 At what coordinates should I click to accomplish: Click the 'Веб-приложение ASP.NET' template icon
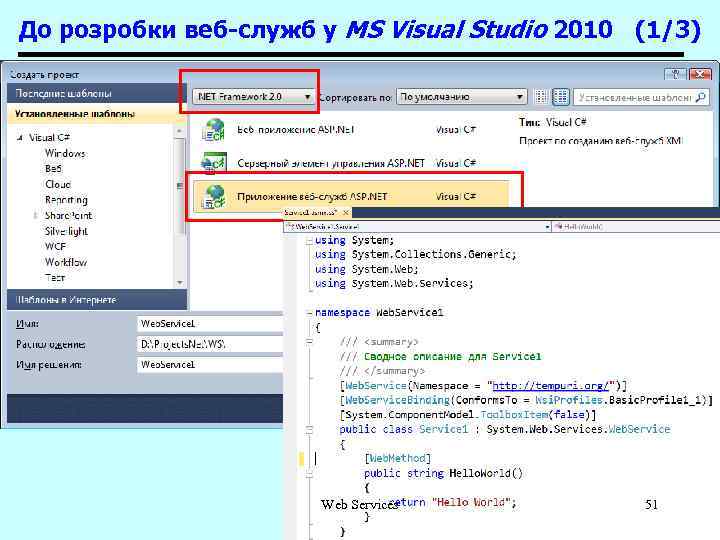[213, 129]
